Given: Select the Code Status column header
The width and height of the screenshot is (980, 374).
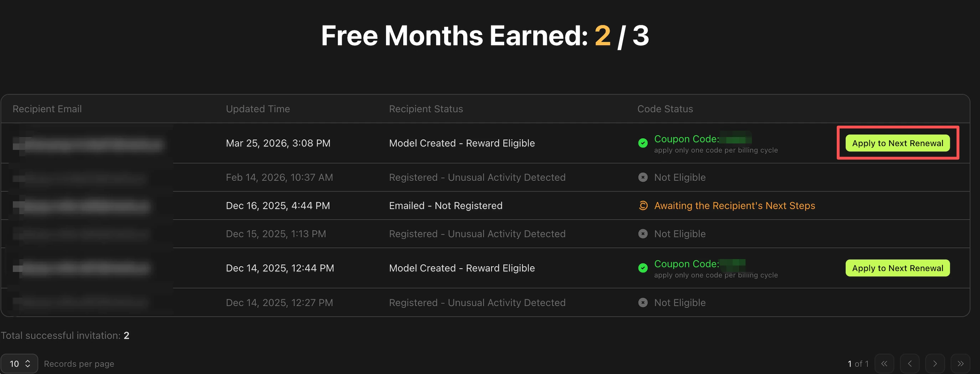Looking at the screenshot, I should [x=665, y=109].
